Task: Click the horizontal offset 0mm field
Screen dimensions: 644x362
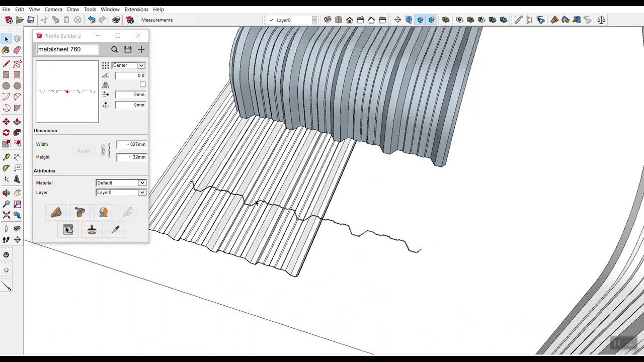Action: (130, 95)
